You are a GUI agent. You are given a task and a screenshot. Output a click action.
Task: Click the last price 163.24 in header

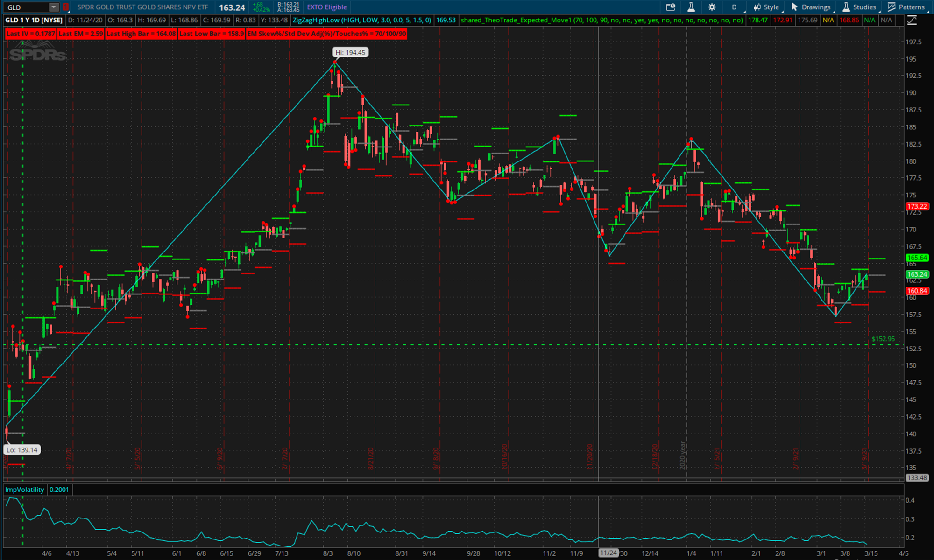(x=232, y=7)
